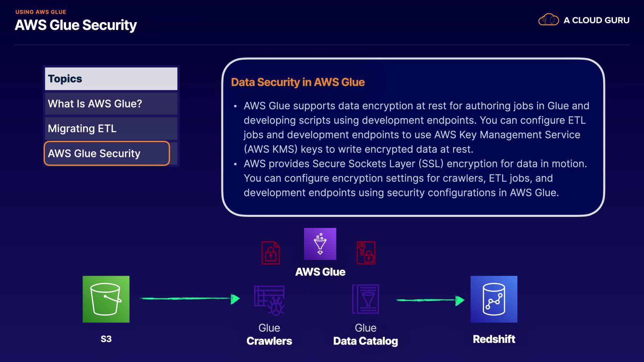Click the blue Redshift database icon
This screenshot has width=644, height=362.
click(x=494, y=299)
